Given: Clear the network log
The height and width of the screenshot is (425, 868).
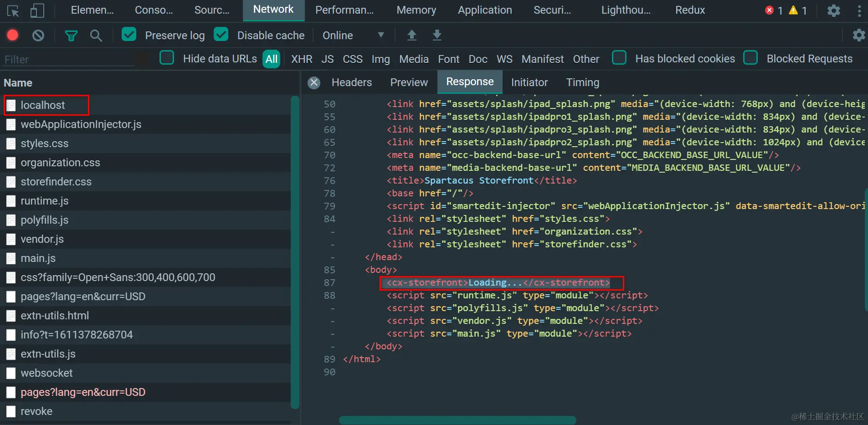Looking at the screenshot, I should click(x=38, y=35).
